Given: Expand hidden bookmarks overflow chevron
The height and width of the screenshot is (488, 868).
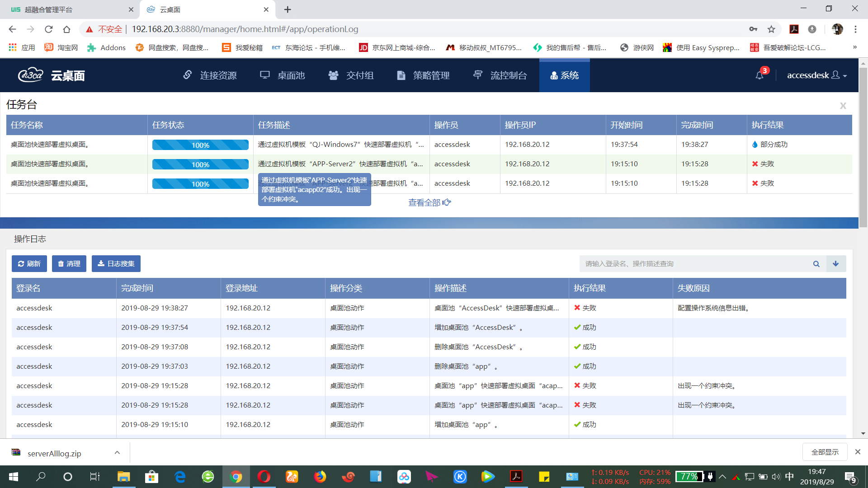Looking at the screenshot, I should click(x=854, y=47).
